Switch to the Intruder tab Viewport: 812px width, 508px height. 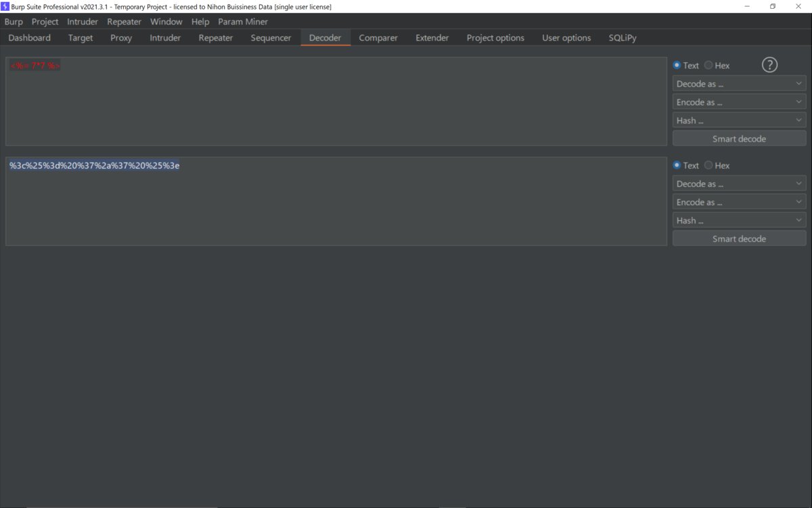pyautogui.click(x=165, y=38)
